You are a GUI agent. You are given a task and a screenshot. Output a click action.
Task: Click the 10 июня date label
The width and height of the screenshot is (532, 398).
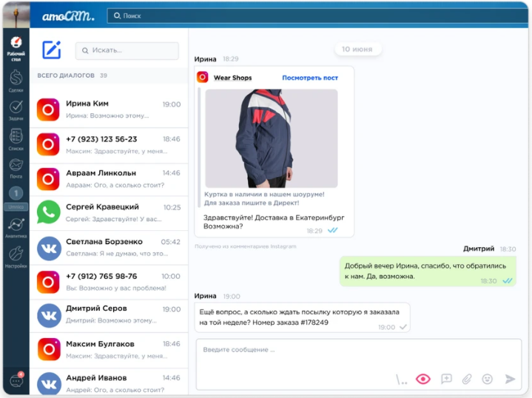357,50
